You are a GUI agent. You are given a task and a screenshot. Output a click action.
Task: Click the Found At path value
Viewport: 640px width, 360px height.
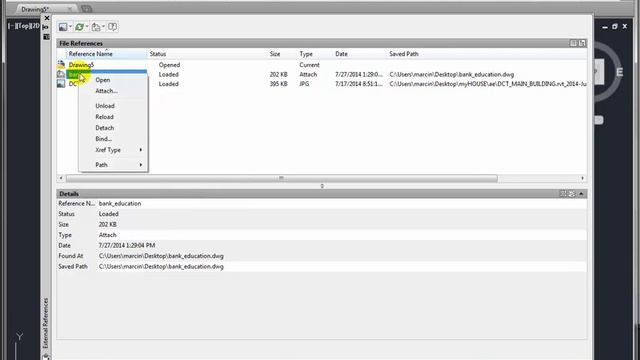(x=161, y=256)
